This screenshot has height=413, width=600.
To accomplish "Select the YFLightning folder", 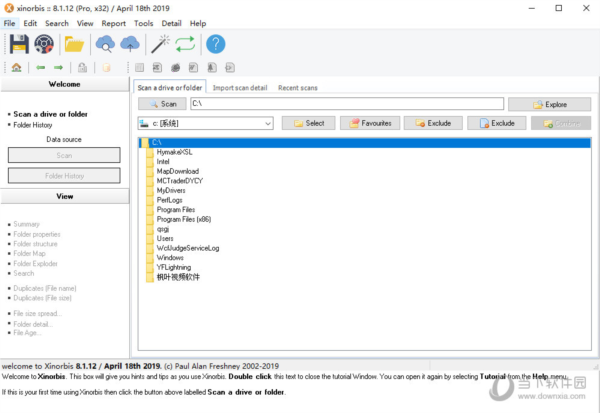I will (173, 267).
